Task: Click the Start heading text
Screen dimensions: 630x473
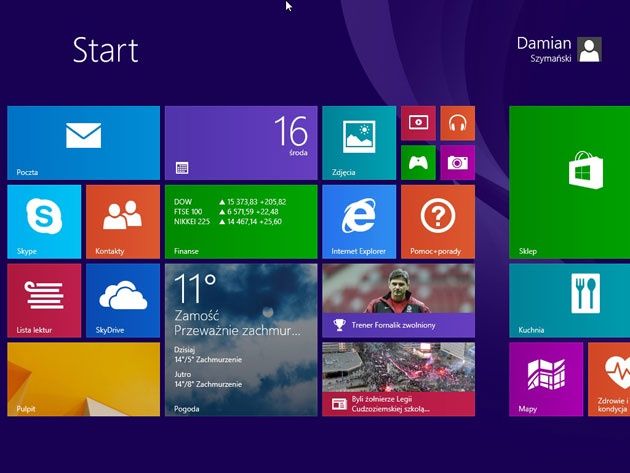Action: click(106, 50)
